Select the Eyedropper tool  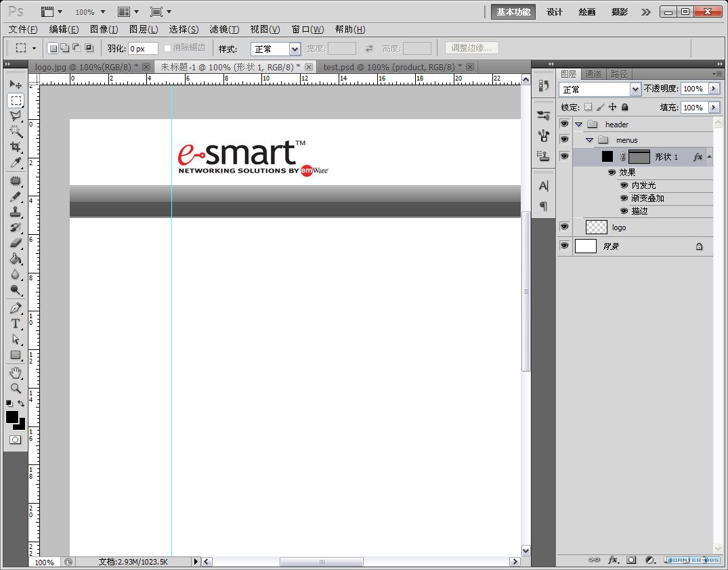coord(16,162)
